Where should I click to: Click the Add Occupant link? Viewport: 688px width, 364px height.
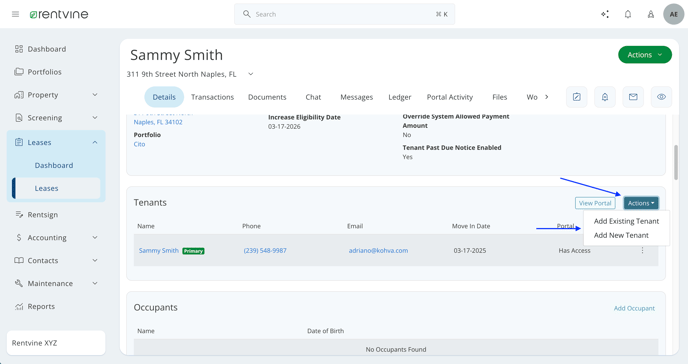(x=634, y=308)
